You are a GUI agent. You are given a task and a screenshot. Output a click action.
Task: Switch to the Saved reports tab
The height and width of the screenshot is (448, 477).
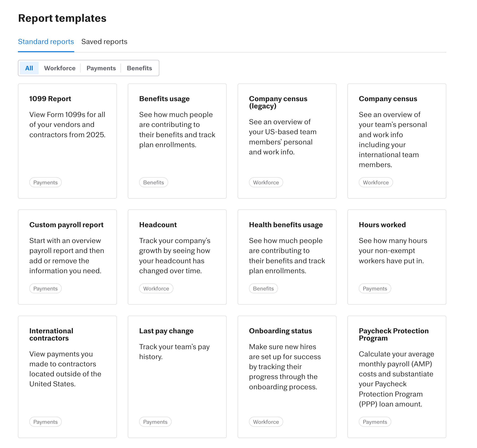click(x=104, y=42)
